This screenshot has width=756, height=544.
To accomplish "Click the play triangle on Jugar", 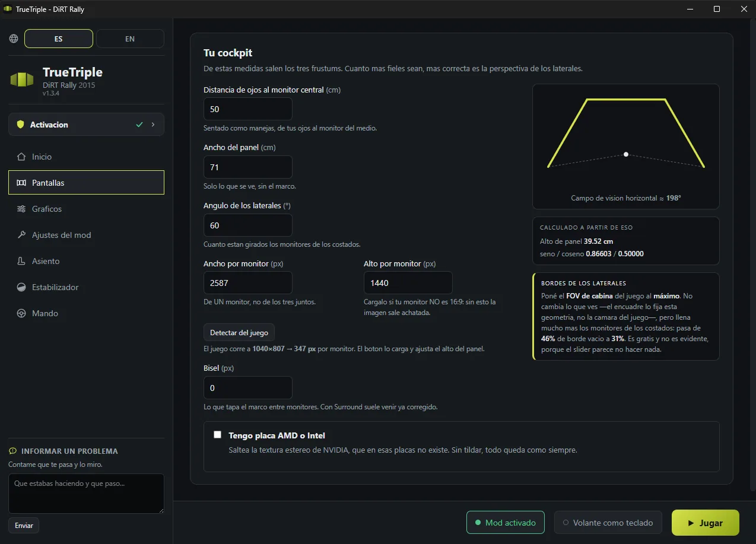I will click(691, 523).
